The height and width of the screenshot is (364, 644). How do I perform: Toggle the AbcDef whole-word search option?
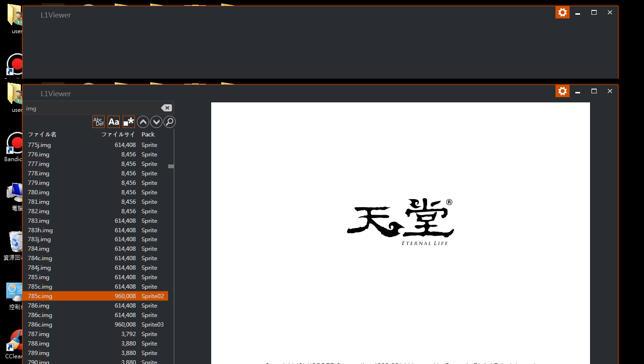[98, 122]
